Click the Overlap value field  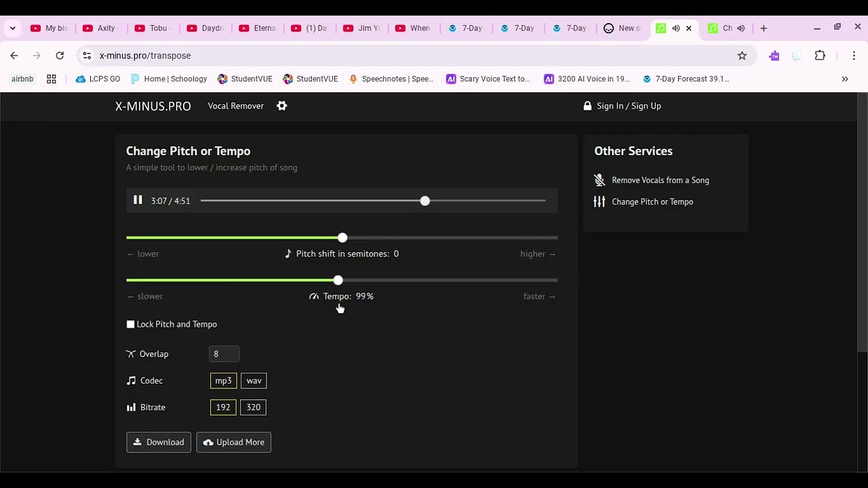tap(224, 354)
